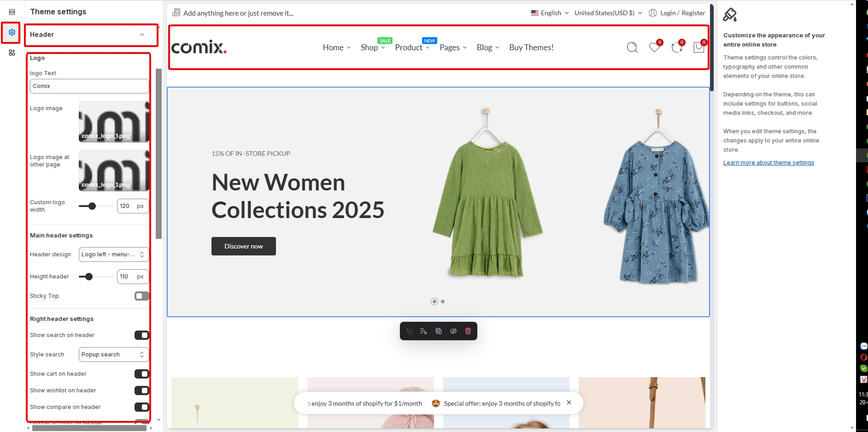Image resolution: width=868 pixels, height=432 pixels.
Task: Click the Custom logo width slider
Action: point(96,206)
